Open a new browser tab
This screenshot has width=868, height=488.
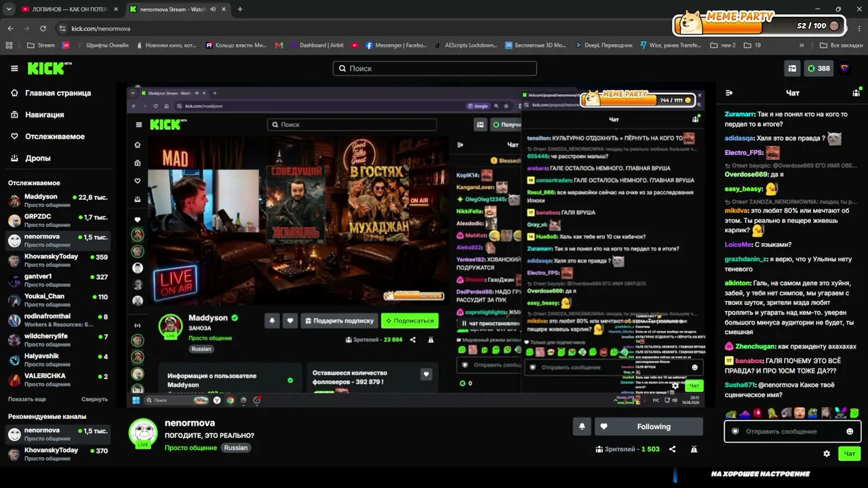click(x=239, y=9)
